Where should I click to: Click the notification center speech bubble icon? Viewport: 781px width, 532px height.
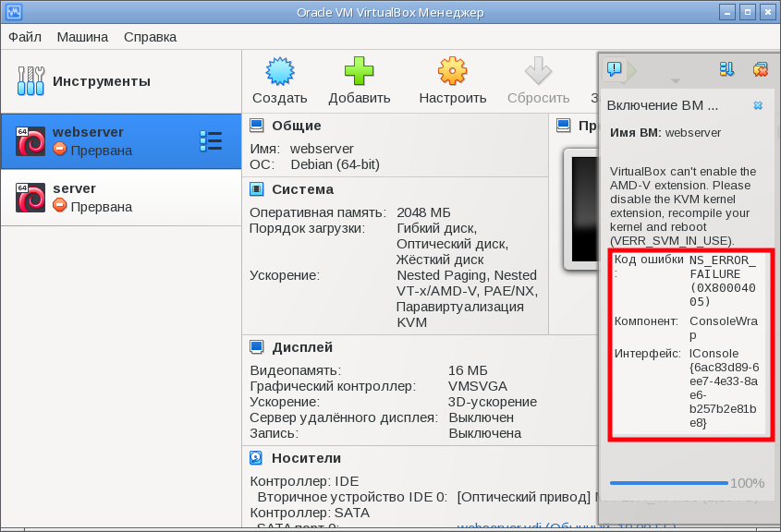click(614, 69)
